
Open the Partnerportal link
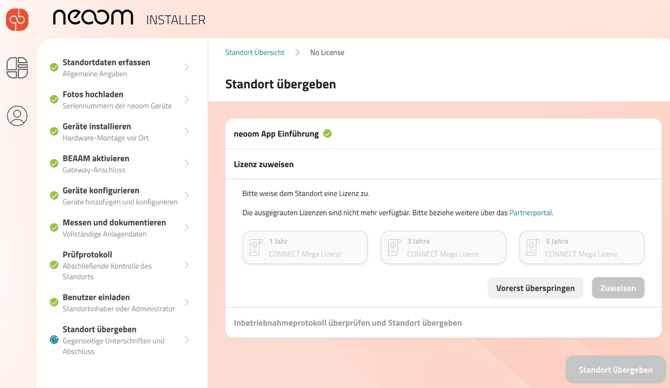[531, 212]
